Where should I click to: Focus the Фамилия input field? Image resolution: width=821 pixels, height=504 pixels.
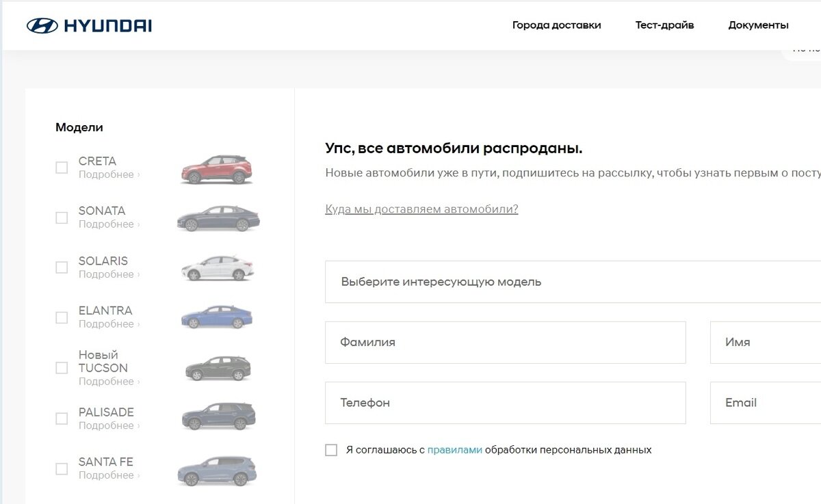pyautogui.click(x=506, y=343)
